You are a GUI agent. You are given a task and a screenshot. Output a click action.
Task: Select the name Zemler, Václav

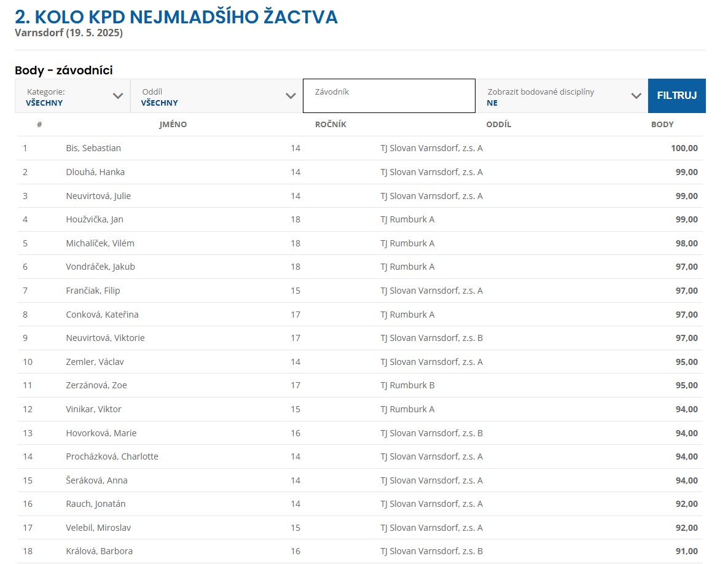(x=95, y=362)
